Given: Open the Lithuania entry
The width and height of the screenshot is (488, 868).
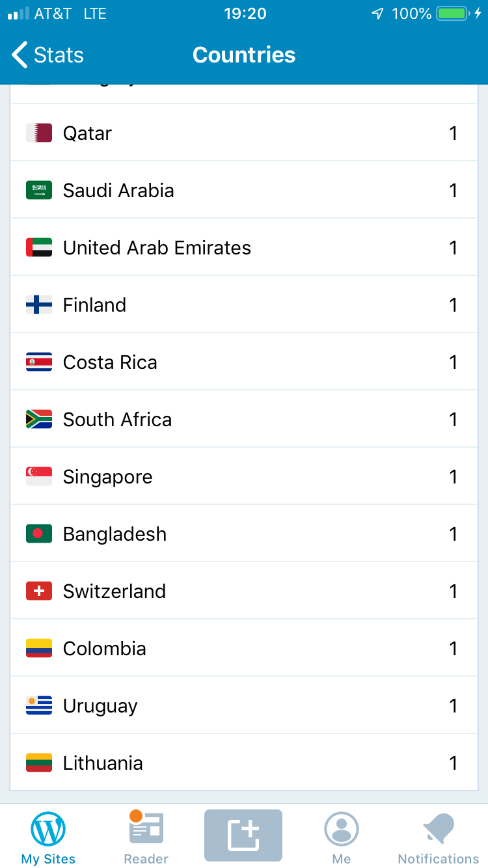Looking at the screenshot, I should [x=243, y=763].
